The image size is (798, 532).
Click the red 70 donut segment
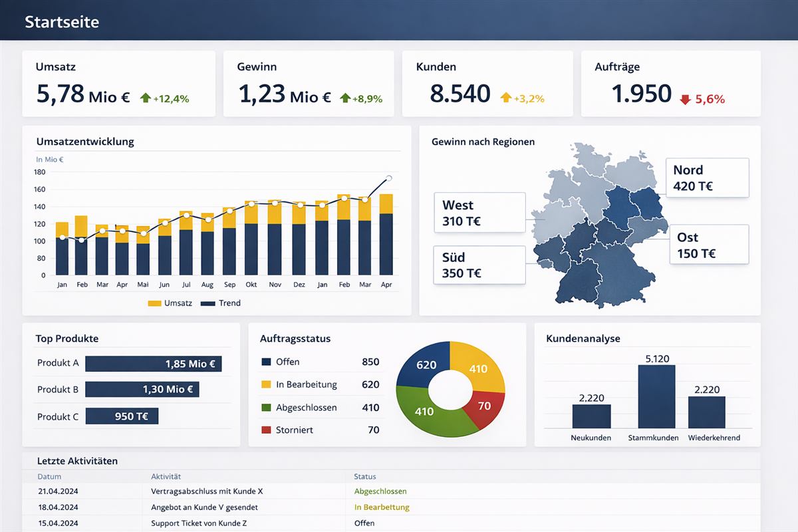pyautogui.click(x=486, y=407)
